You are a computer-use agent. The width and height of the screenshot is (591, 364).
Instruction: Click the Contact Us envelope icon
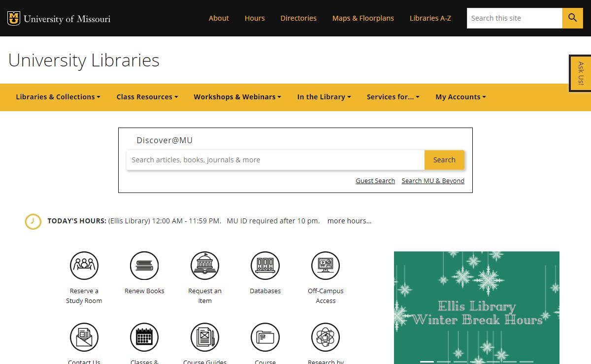84,337
